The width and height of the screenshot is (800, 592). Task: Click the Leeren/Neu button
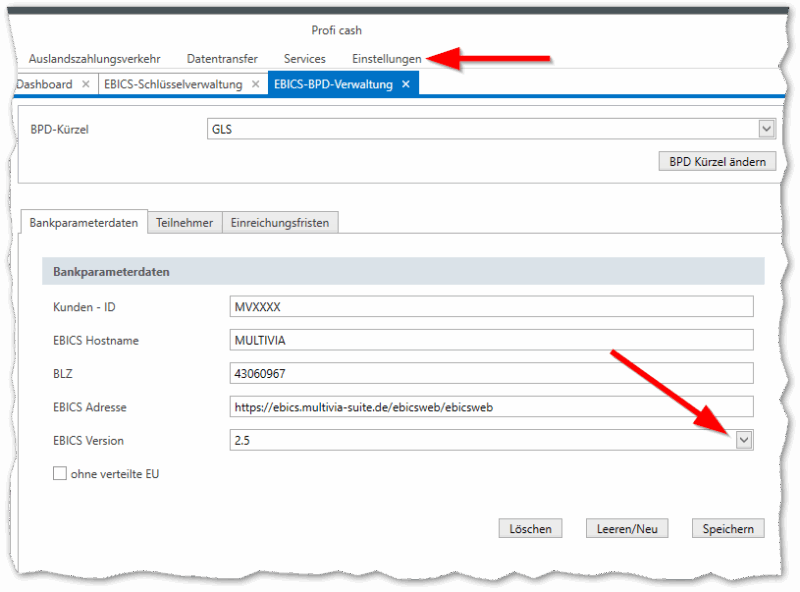coord(627,528)
